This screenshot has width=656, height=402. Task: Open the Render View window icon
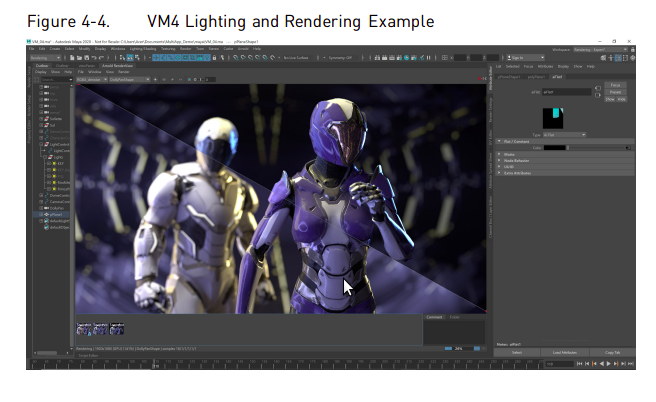coord(377,58)
